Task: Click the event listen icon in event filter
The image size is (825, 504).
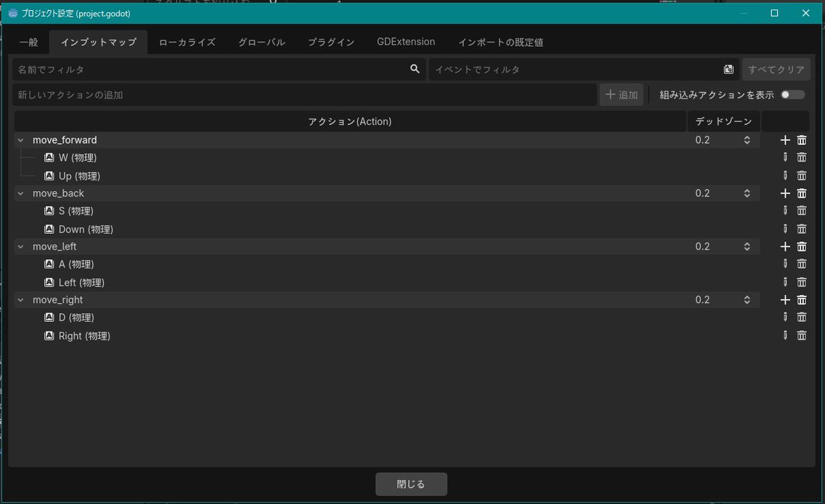Action: point(729,69)
